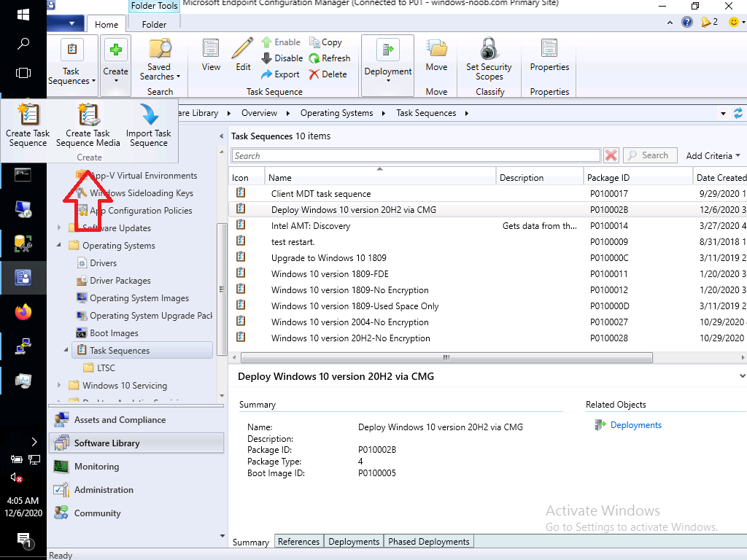Click the horizontal list scrollbar

(446, 357)
